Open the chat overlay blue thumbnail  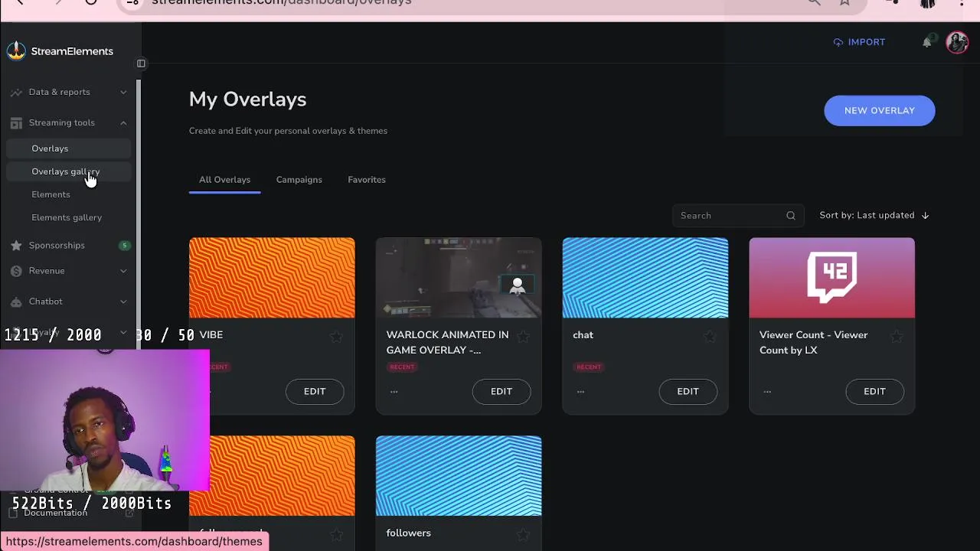(645, 278)
